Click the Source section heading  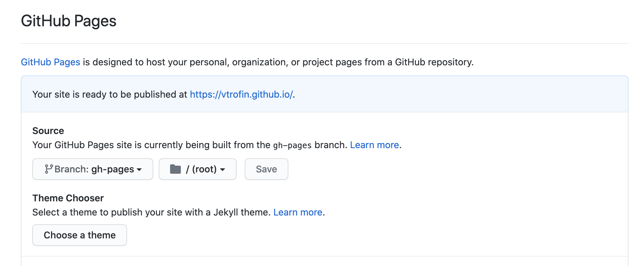coord(48,131)
